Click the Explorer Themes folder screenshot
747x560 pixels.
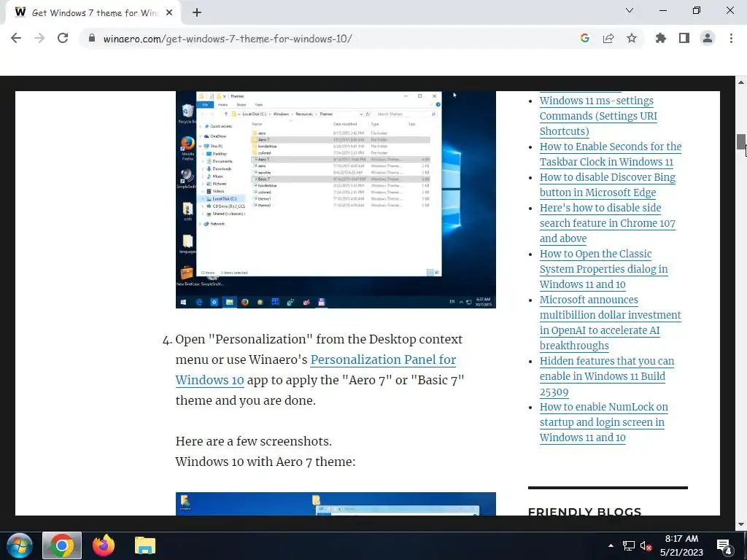336,200
